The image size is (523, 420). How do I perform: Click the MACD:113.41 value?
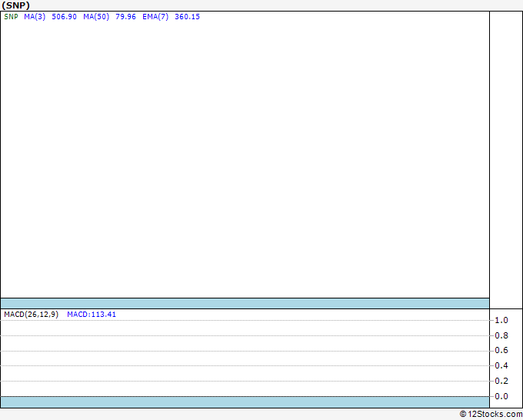pyautogui.click(x=92, y=315)
